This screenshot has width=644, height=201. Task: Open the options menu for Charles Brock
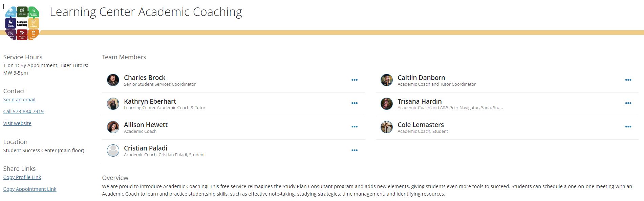pos(354,80)
